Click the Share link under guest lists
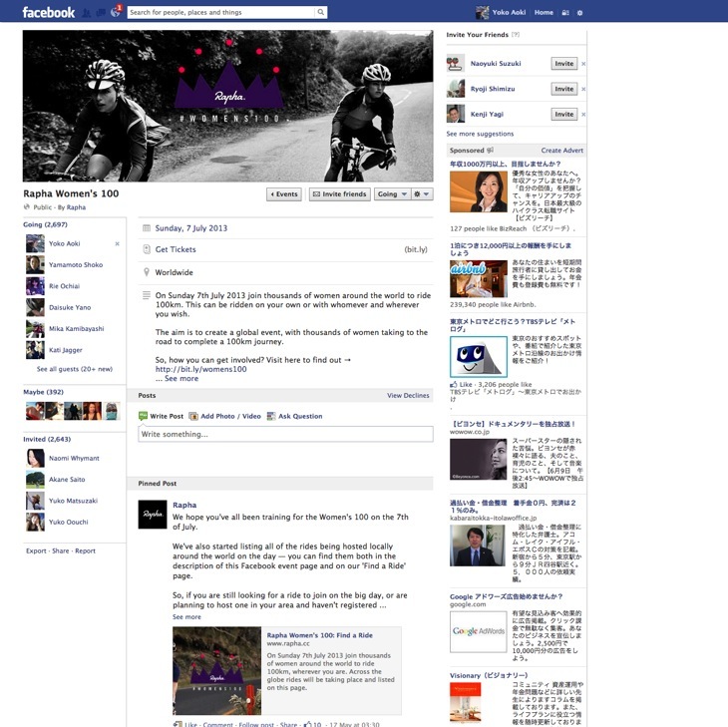Viewport: 728px width, 727px height. coord(61,551)
